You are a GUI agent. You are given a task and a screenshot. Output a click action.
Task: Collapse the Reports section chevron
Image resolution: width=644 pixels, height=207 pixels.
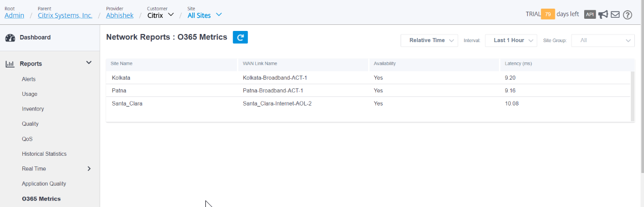coord(89,63)
